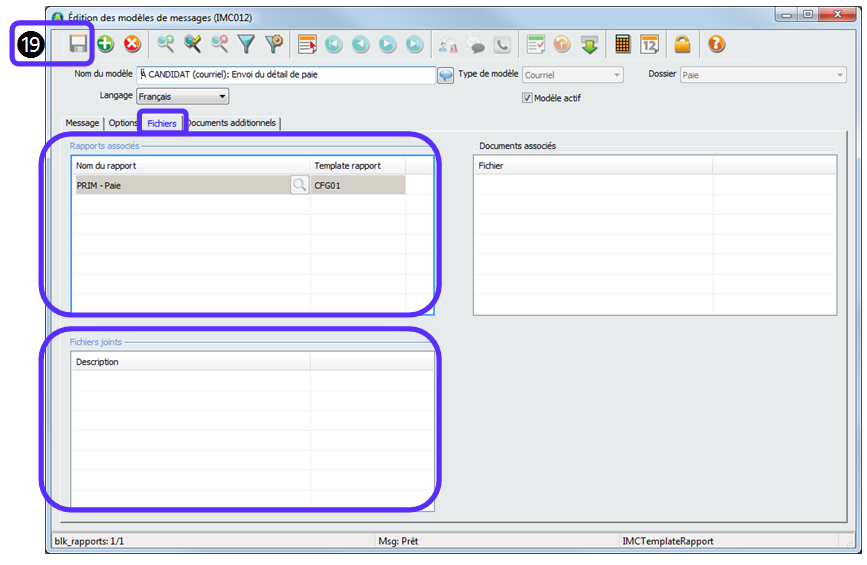Screen dimensions: 867x565
Task: Open the Langage dropdown
Action: [222, 96]
